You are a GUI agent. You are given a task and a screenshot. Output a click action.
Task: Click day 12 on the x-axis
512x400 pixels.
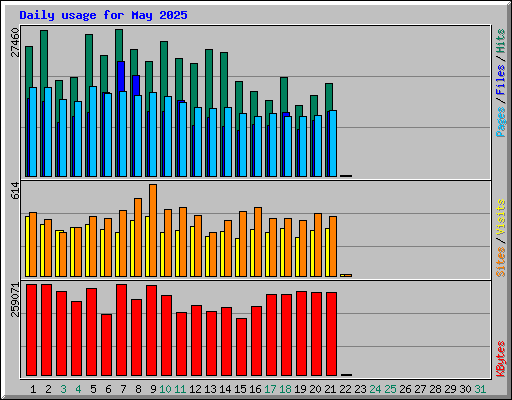coord(195,389)
